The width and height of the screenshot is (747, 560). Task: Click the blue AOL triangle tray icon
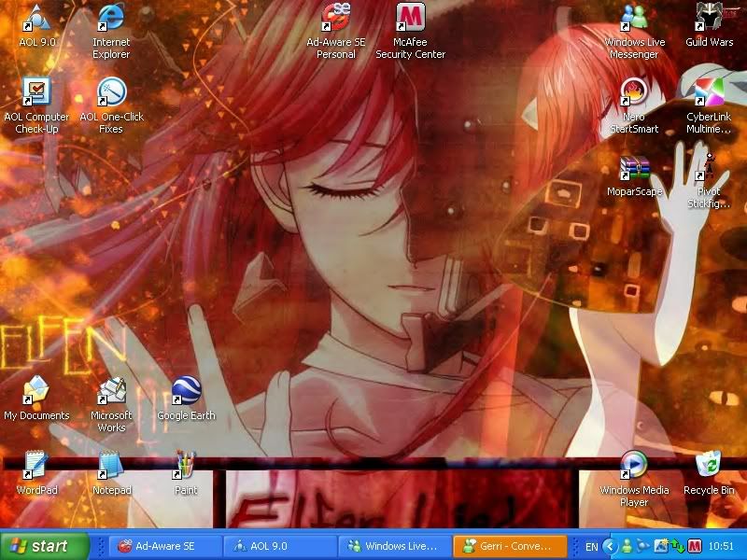(643, 546)
